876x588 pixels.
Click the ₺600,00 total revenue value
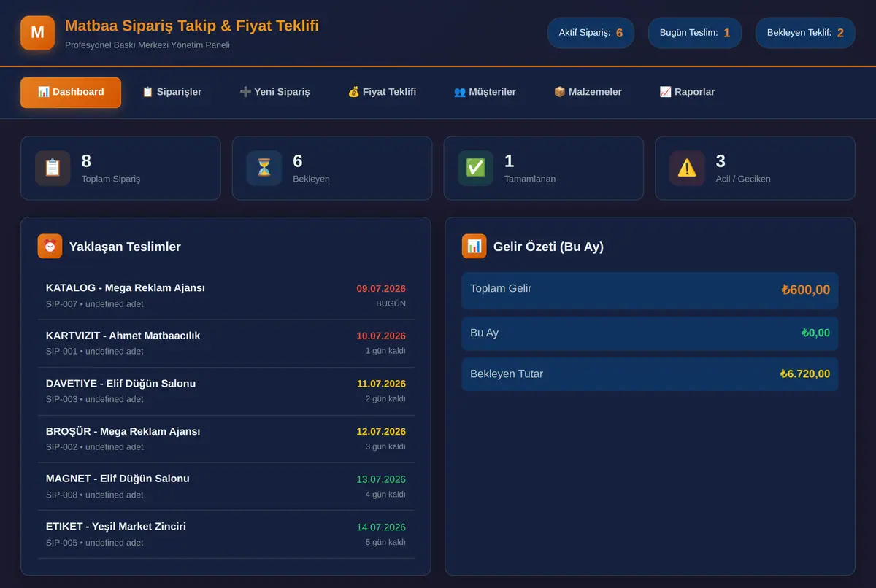click(805, 290)
